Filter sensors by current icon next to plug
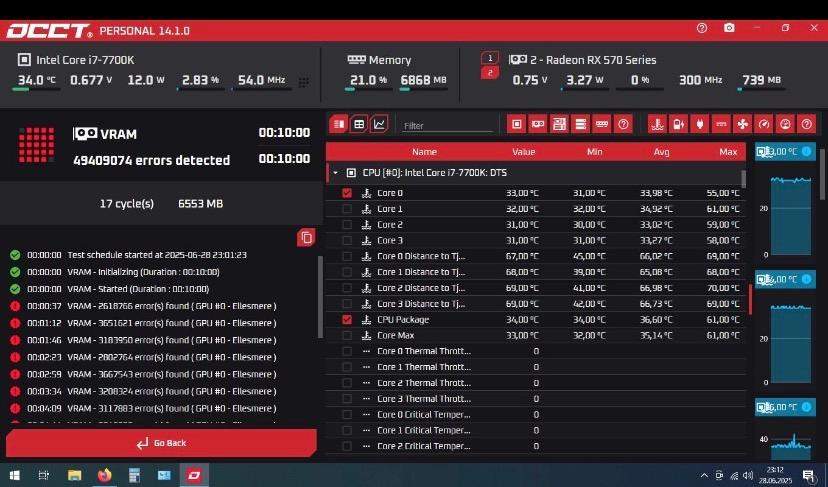This screenshot has width=828, height=487. point(721,124)
